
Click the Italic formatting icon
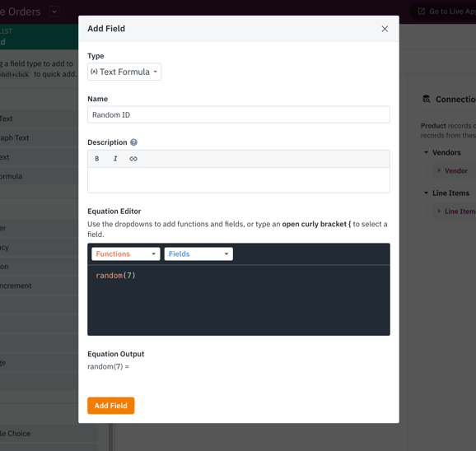(x=115, y=159)
